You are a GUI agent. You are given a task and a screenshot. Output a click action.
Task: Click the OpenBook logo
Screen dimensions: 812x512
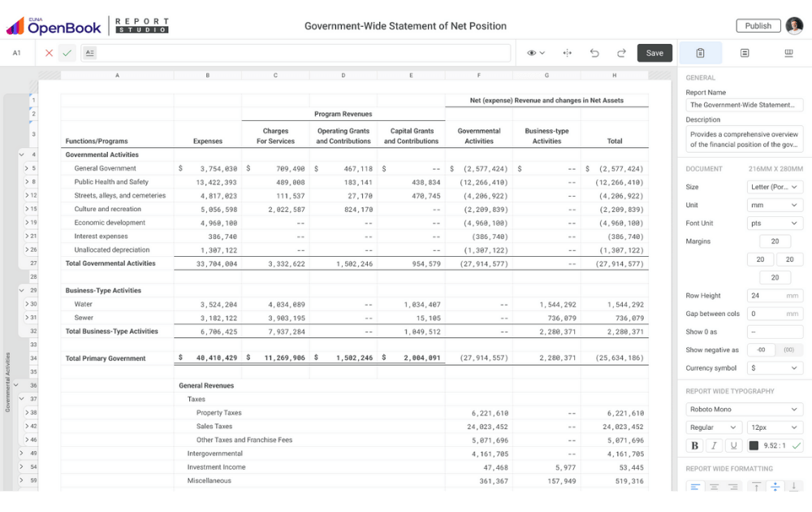tap(54, 26)
